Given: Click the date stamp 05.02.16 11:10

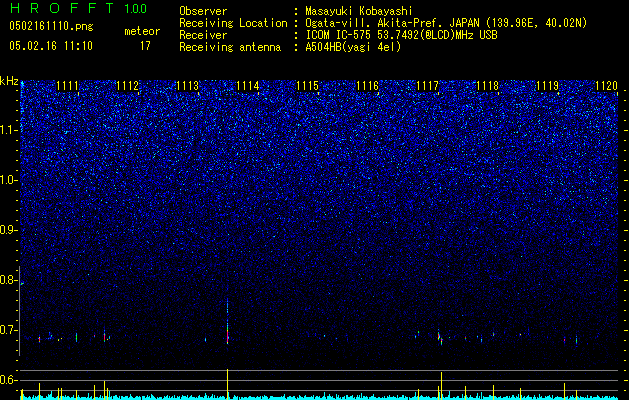Looking at the screenshot, I should [51, 46].
